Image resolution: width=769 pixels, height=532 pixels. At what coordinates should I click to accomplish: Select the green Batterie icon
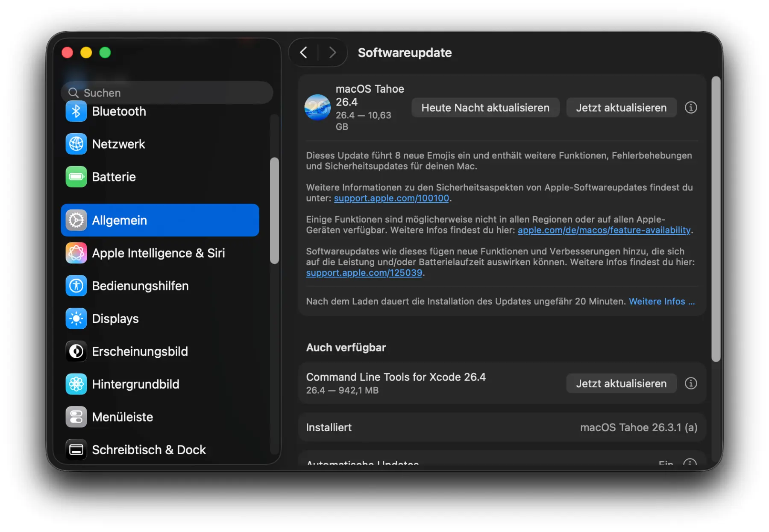click(x=76, y=177)
